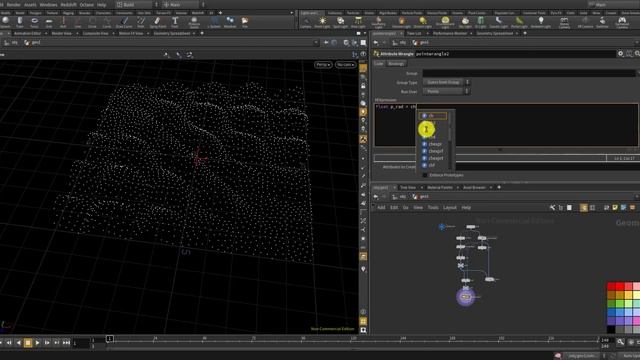This screenshot has height=360, width=640.
Task: Open the network editor Add menu
Action: (381, 208)
